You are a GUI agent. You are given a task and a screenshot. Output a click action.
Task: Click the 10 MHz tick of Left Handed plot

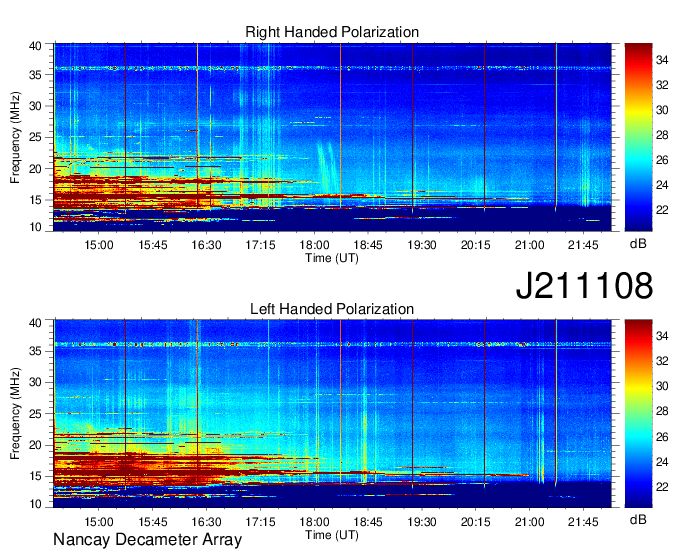click(x=35, y=503)
